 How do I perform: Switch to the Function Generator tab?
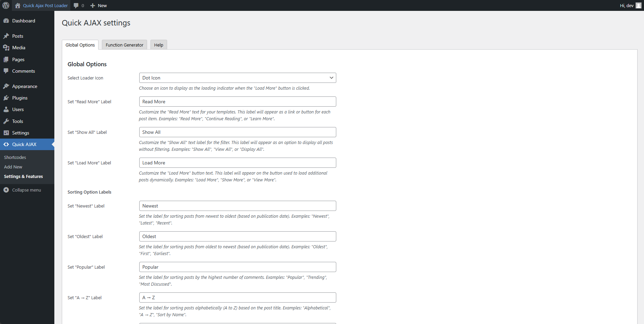click(124, 45)
